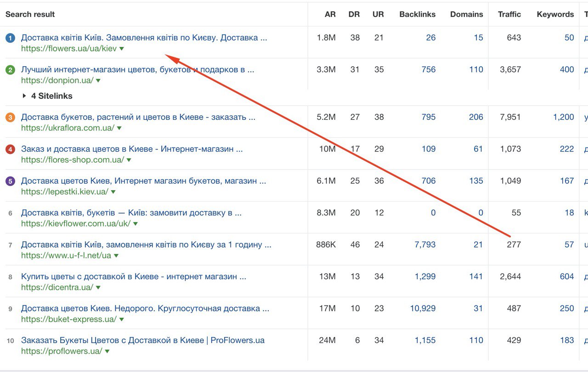Open keywords count 400 for donpion.ua
588x372 pixels.
(x=567, y=69)
